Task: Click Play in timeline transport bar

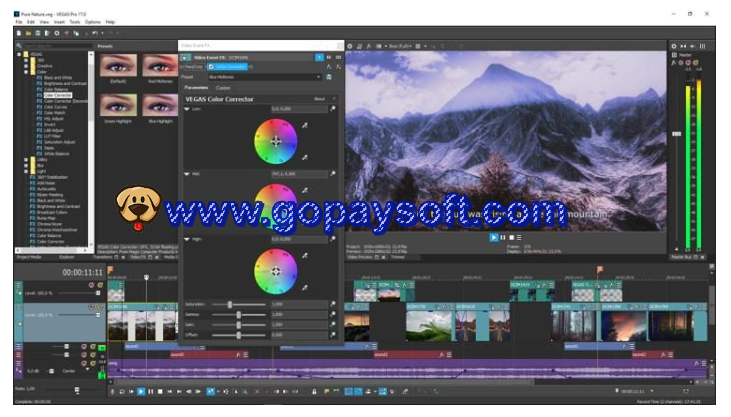Action: (141, 392)
